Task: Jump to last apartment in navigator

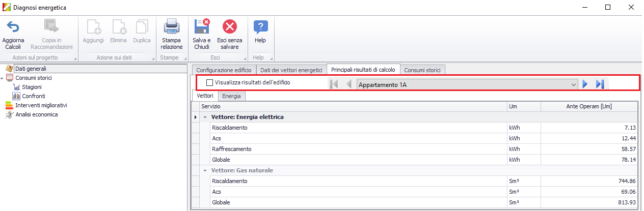Action: click(600, 84)
